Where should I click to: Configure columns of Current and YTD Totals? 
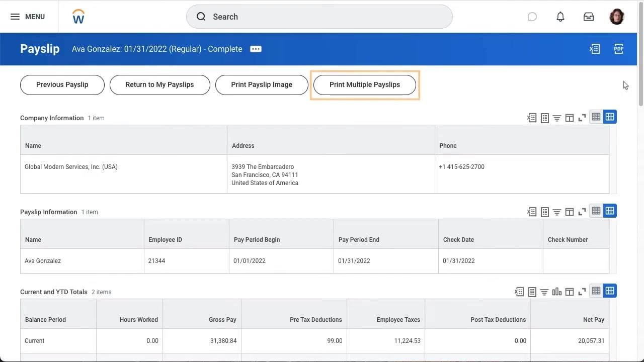click(x=570, y=292)
